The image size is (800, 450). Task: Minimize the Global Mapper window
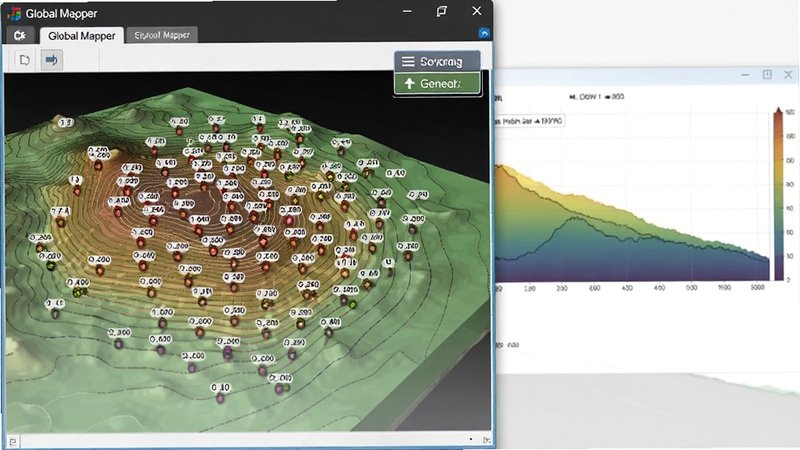pos(407,12)
